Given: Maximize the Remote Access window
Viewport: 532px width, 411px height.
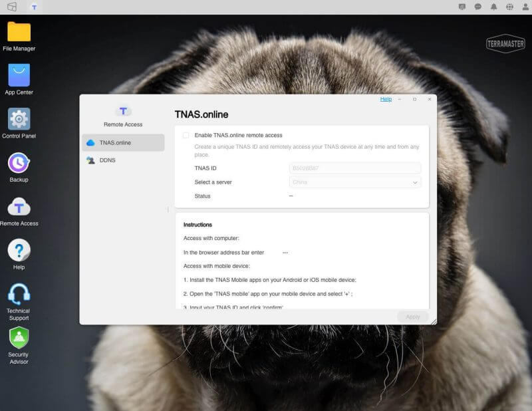Looking at the screenshot, I should pos(414,99).
